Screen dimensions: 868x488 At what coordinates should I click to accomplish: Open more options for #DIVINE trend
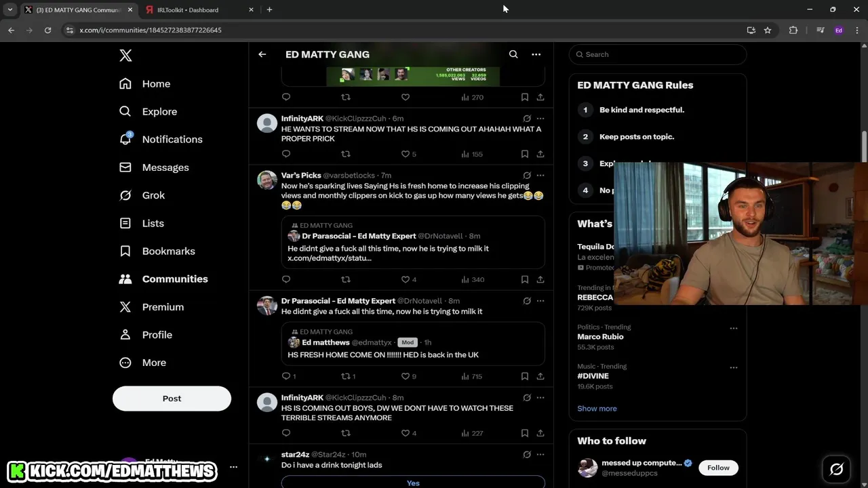pos(733,367)
